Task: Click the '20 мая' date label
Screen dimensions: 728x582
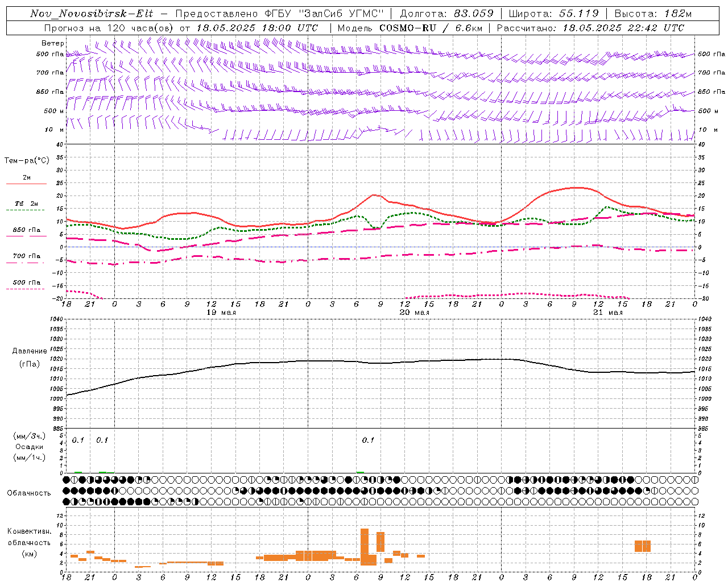Action: click(414, 313)
